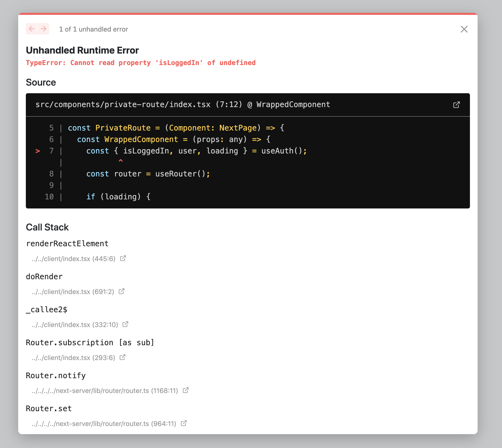
Task: Open client/index.tsx at doRender frame
Action: [122, 291]
